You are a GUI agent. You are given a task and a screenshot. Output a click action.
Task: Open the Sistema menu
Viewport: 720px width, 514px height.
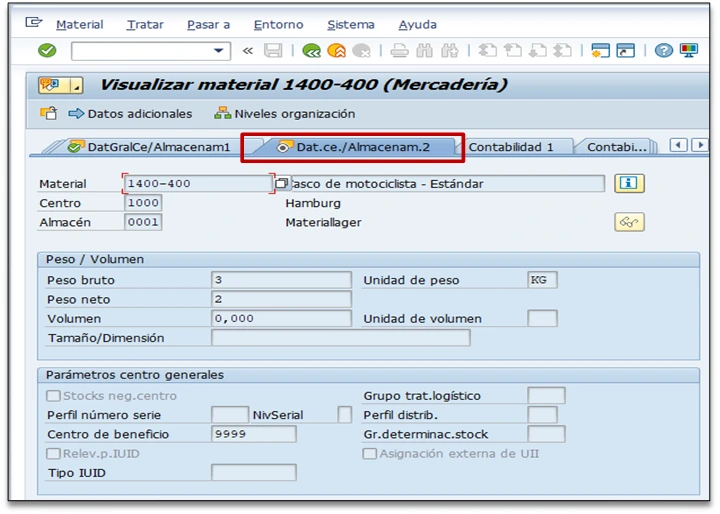click(x=351, y=24)
